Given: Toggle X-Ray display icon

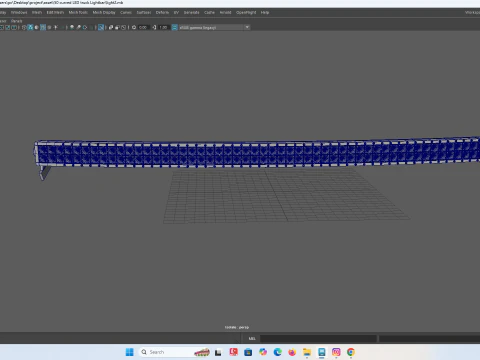Looking at the screenshot, I should [111, 27].
